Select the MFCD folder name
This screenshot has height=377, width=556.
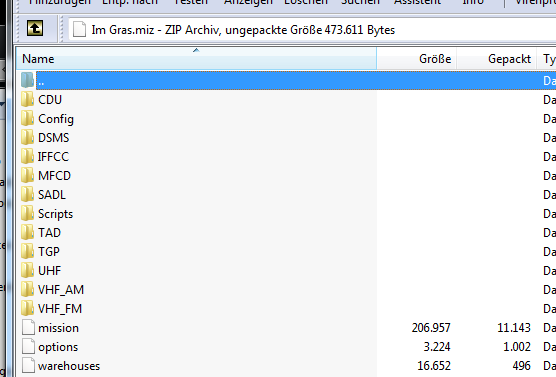[x=55, y=176]
